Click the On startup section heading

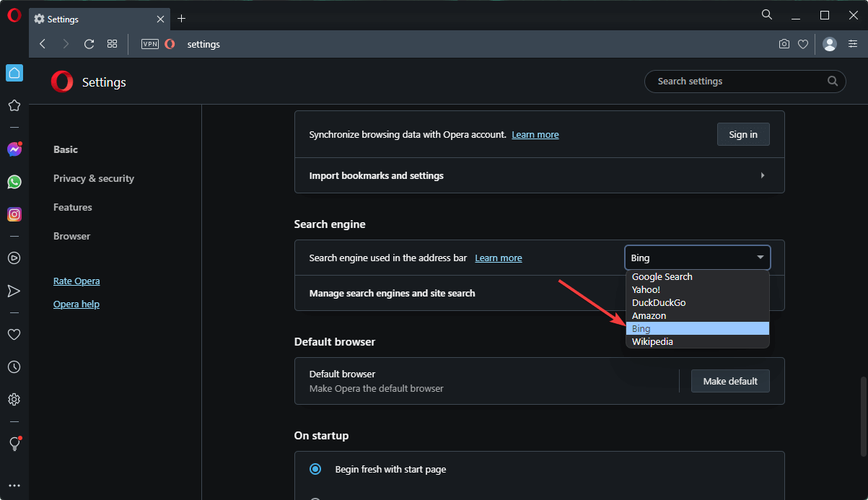point(321,436)
